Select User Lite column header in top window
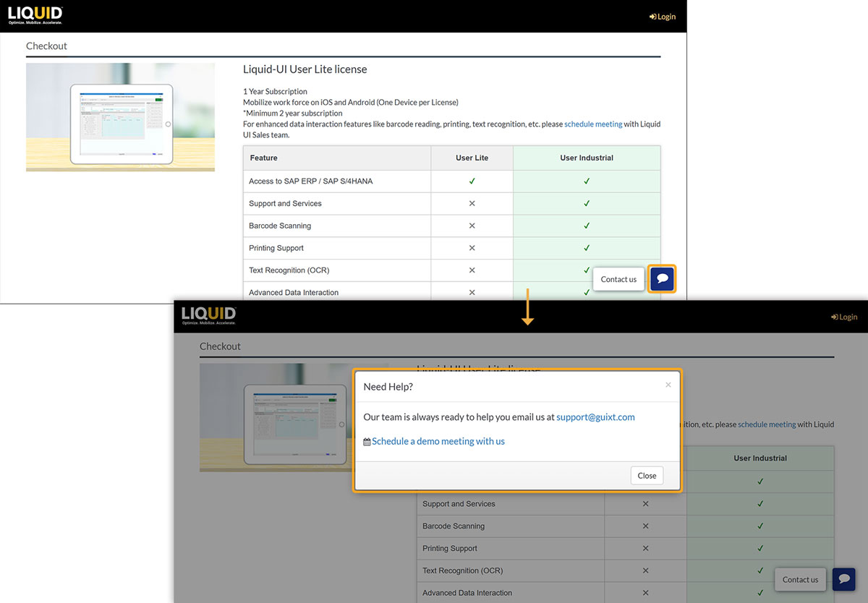This screenshot has height=603, width=868. tap(472, 158)
